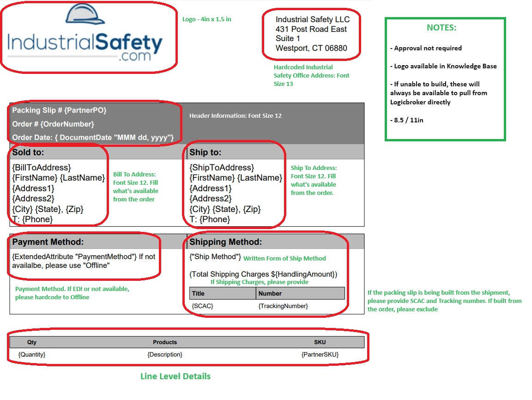Click the Line Level Details label

click(x=175, y=376)
